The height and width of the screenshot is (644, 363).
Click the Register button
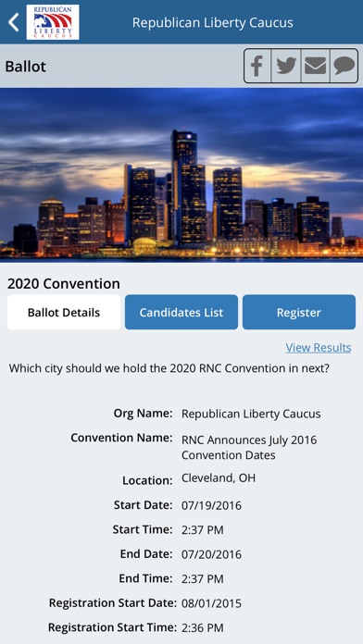299,312
